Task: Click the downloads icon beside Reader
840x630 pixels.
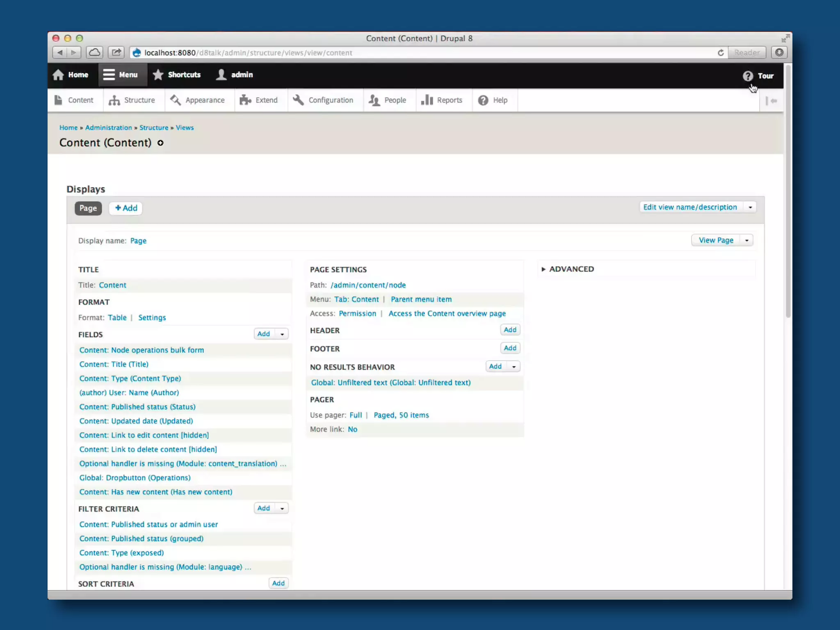Action: (779, 52)
